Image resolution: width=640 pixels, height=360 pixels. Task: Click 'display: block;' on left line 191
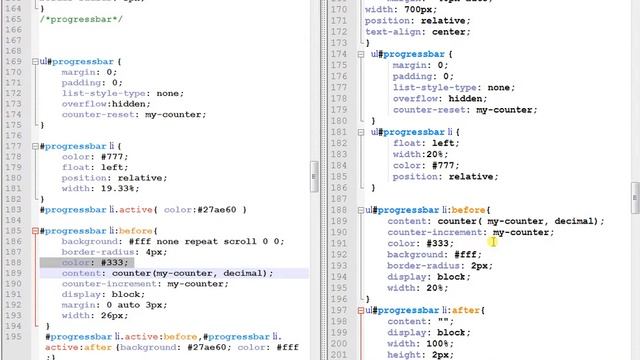coord(103,294)
